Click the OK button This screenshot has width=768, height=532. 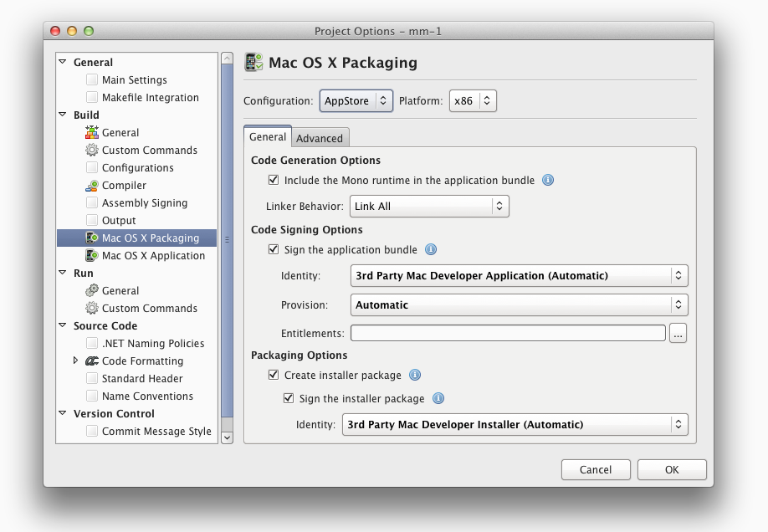672,470
